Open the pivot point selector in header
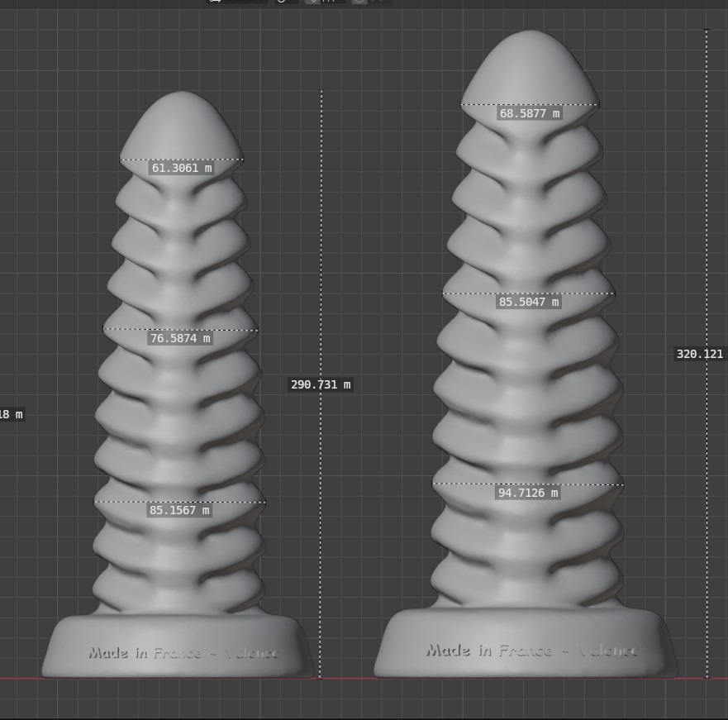Image resolution: width=728 pixels, height=720 pixels. tap(283, 2)
